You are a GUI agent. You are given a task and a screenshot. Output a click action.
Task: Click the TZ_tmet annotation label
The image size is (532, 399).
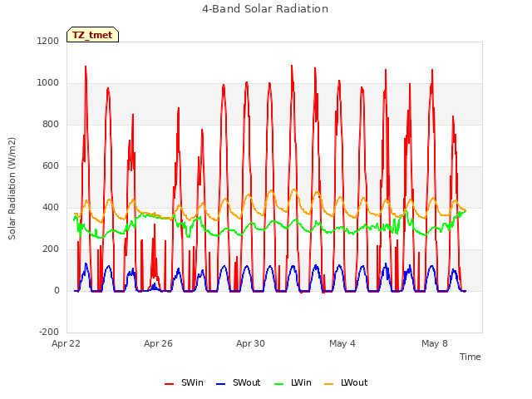pyautogui.click(x=92, y=35)
